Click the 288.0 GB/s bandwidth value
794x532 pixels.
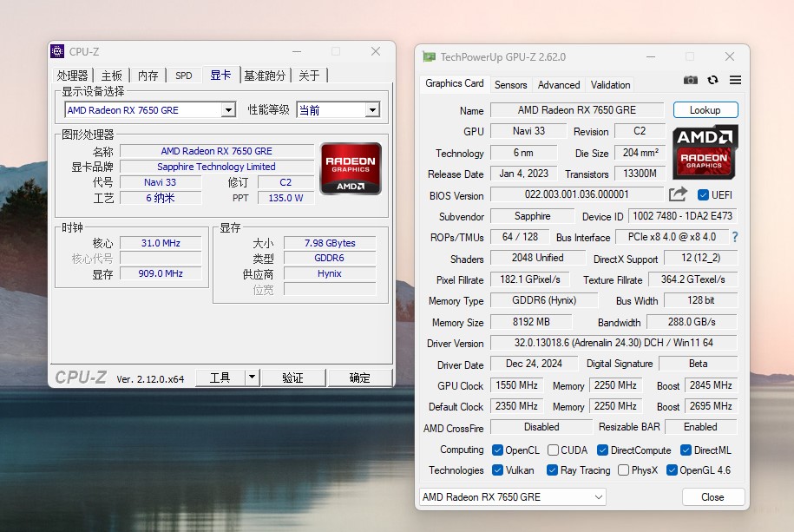tap(692, 322)
